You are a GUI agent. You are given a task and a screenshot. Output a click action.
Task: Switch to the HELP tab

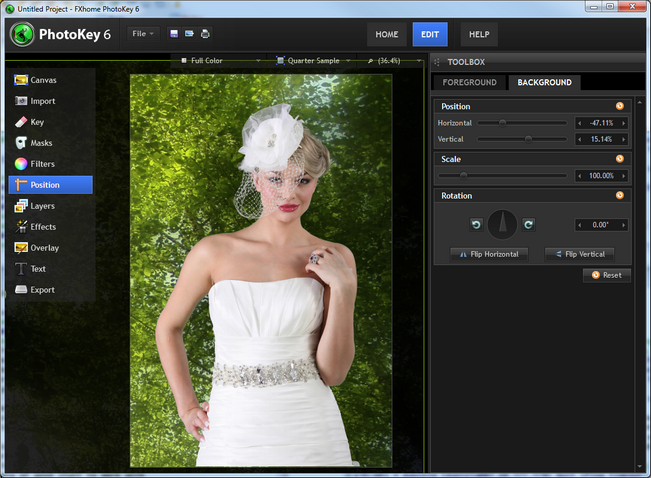pyautogui.click(x=479, y=34)
